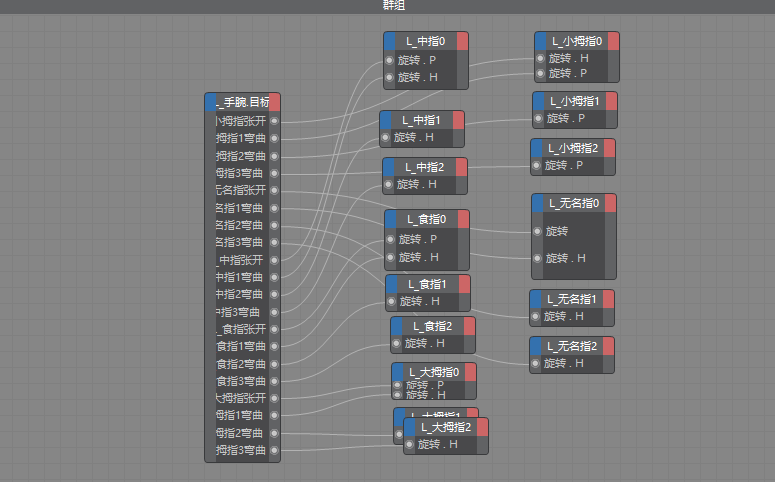Click the blue corner of L_食指1 node
This screenshot has width=775, height=482.
[392, 283]
